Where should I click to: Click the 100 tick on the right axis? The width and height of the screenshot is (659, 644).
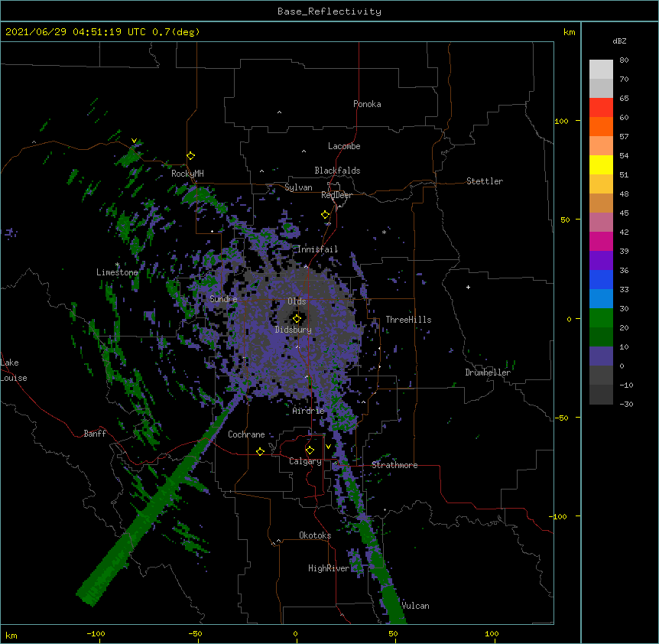[x=561, y=121]
